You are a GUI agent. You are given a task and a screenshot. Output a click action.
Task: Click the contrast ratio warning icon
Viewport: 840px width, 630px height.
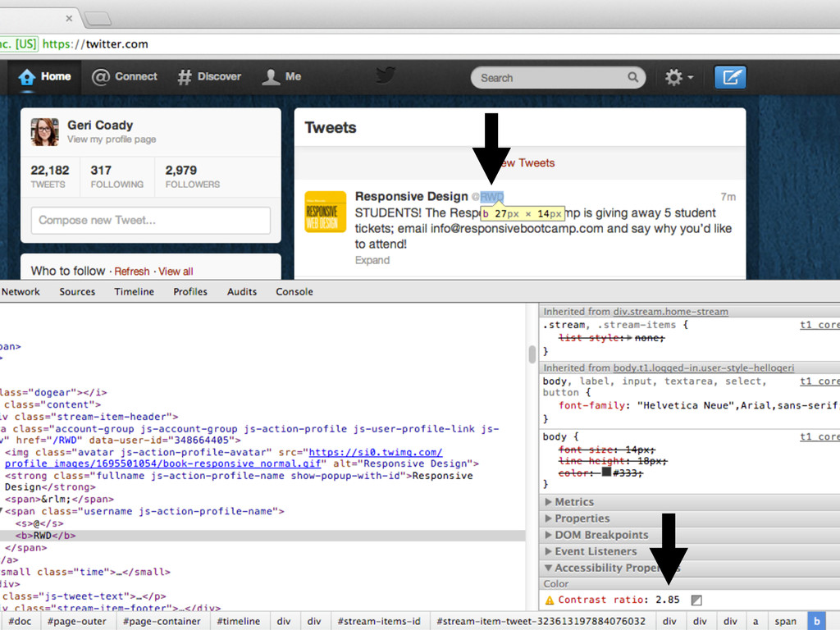(x=549, y=600)
